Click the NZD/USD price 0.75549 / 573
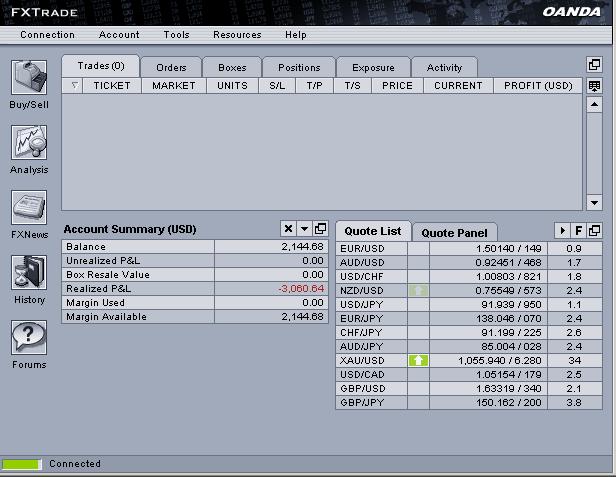The image size is (616, 477). (508, 291)
